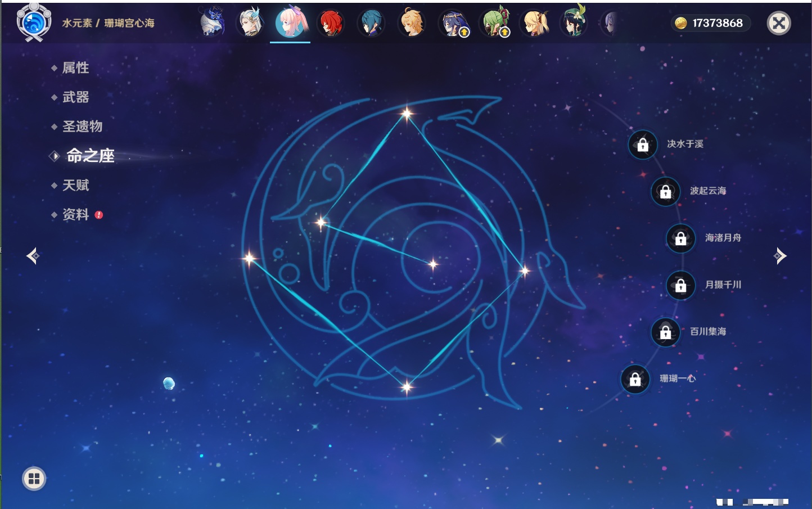
Task: Open constellation label 海渚月舟
Action: pos(723,238)
